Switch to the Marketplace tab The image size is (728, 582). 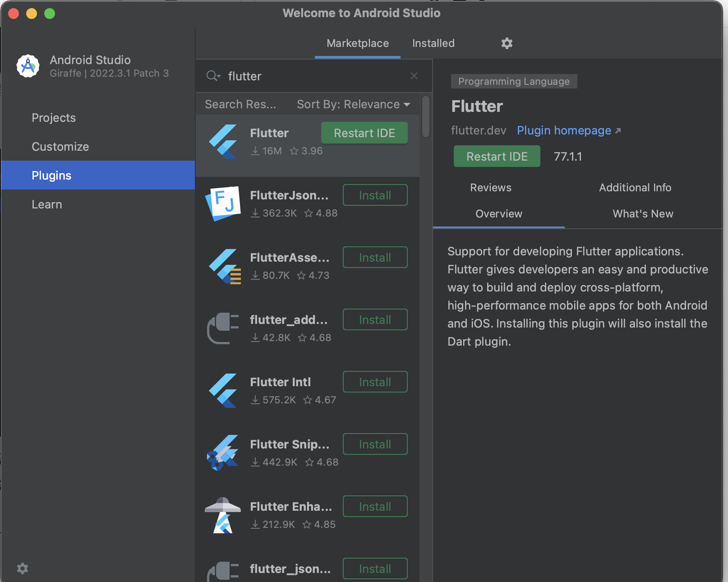coord(358,43)
